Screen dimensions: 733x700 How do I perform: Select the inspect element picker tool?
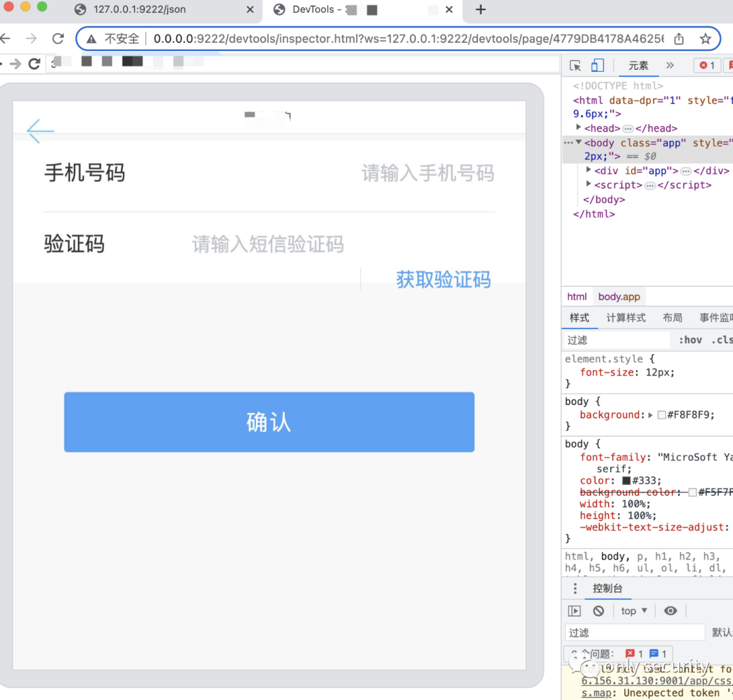(x=575, y=66)
